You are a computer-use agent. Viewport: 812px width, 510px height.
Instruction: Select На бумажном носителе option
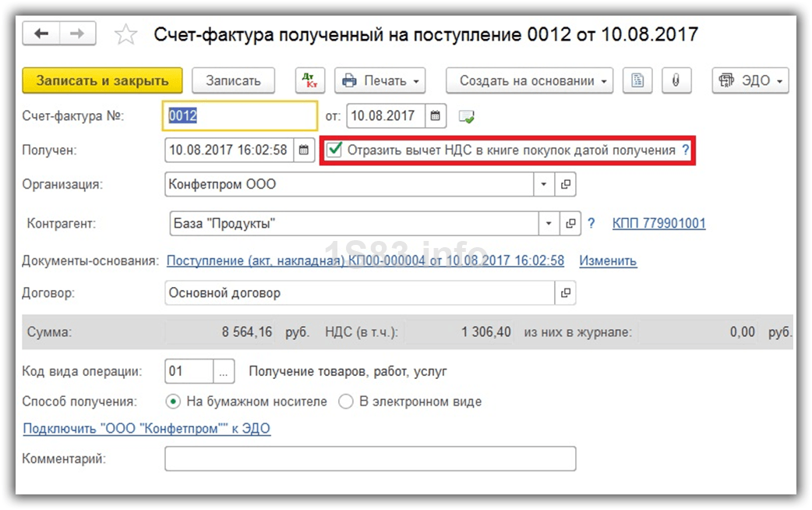173,402
